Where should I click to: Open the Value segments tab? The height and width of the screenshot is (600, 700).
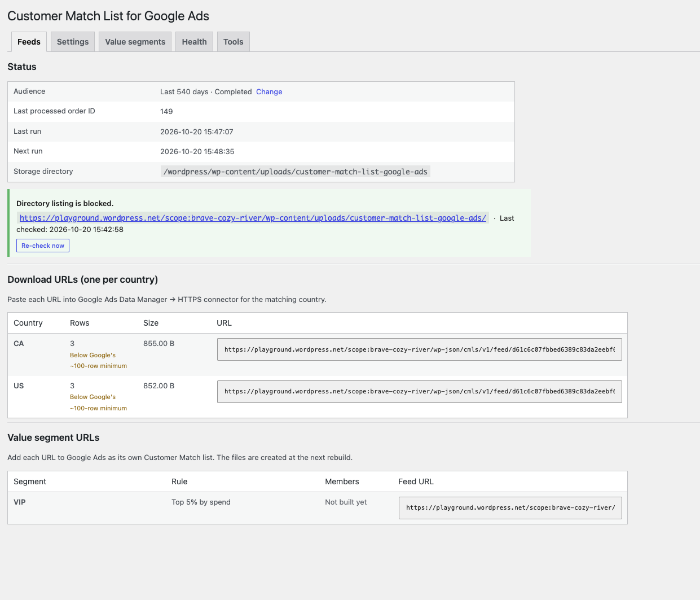pyautogui.click(x=135, y=42)
